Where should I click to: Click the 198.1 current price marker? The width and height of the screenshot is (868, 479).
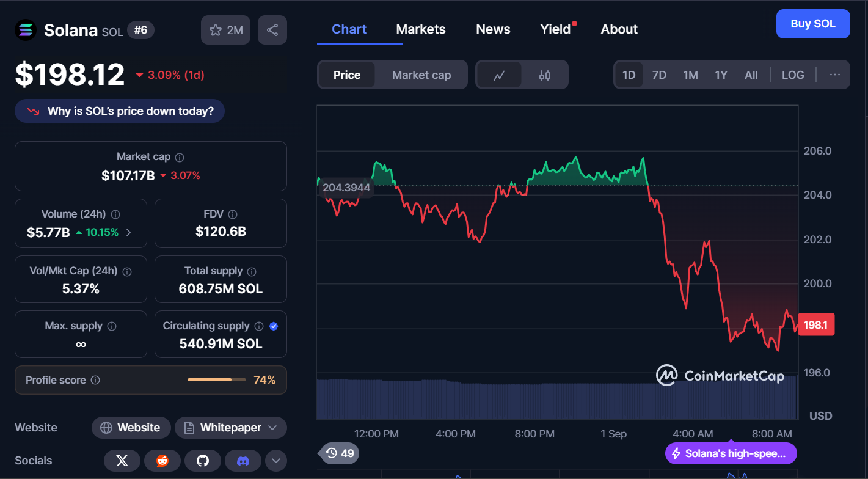pos(816,325)
